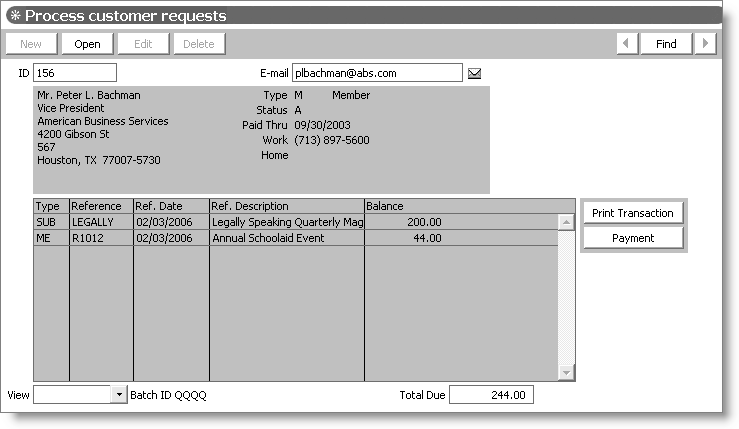
Task: Click the 44.00 balance cell
Action: coord(461,238)
